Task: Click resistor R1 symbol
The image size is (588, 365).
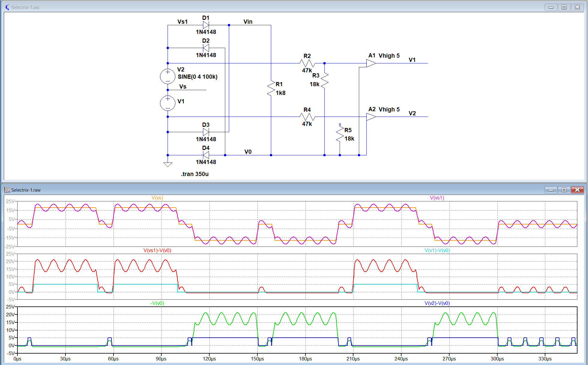Action: click(271, 88)
